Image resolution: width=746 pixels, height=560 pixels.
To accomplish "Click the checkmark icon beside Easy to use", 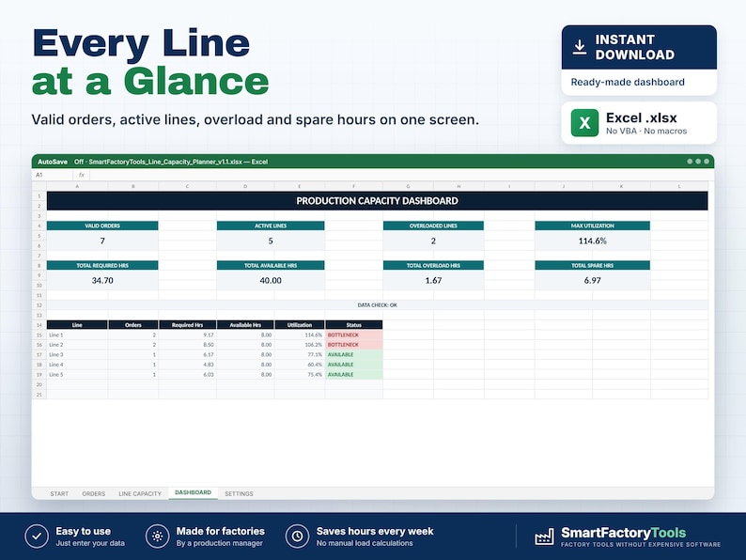I will (x=37, y=537).
